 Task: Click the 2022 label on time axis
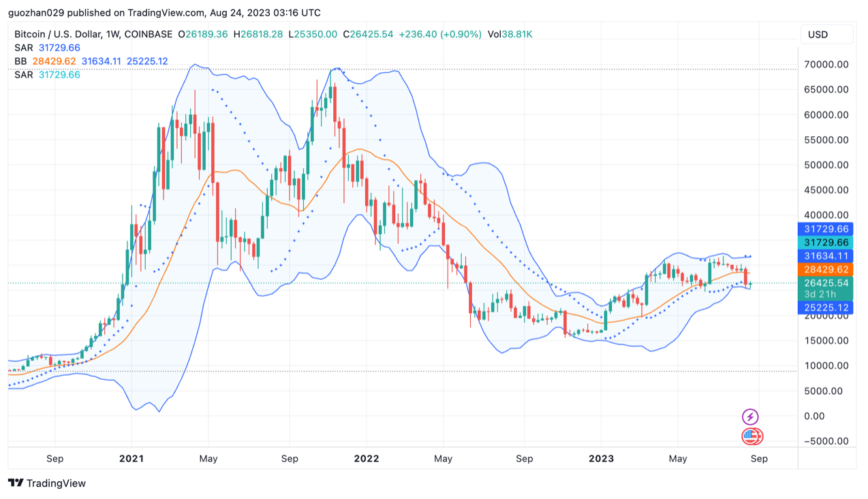pyautogui.click(x=366, y=459)
